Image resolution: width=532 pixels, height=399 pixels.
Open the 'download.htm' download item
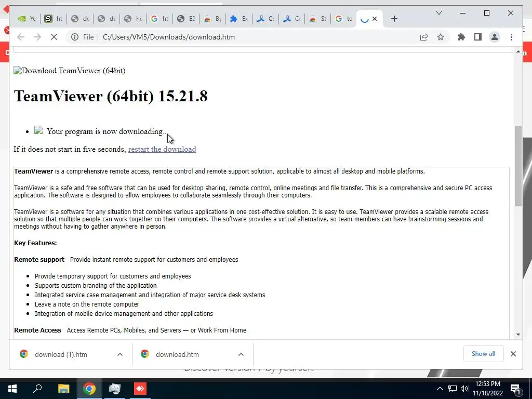coord(177,354)
